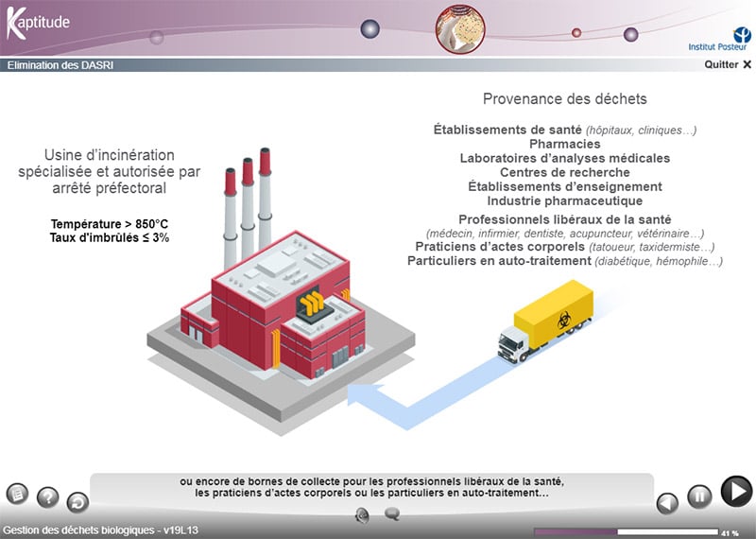Go to the next slide
Image resolution: width=756 pixels, height=539 pixels.
click(736, 491)
